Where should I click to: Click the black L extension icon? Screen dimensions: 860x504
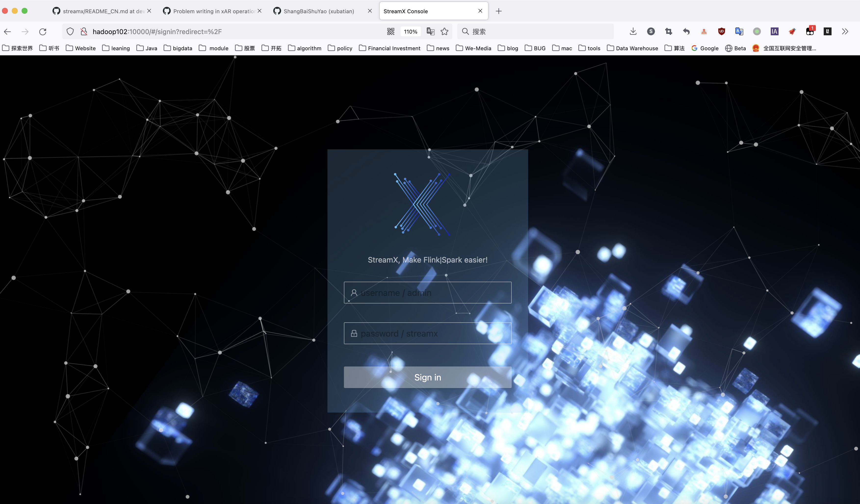pos(828,32)
